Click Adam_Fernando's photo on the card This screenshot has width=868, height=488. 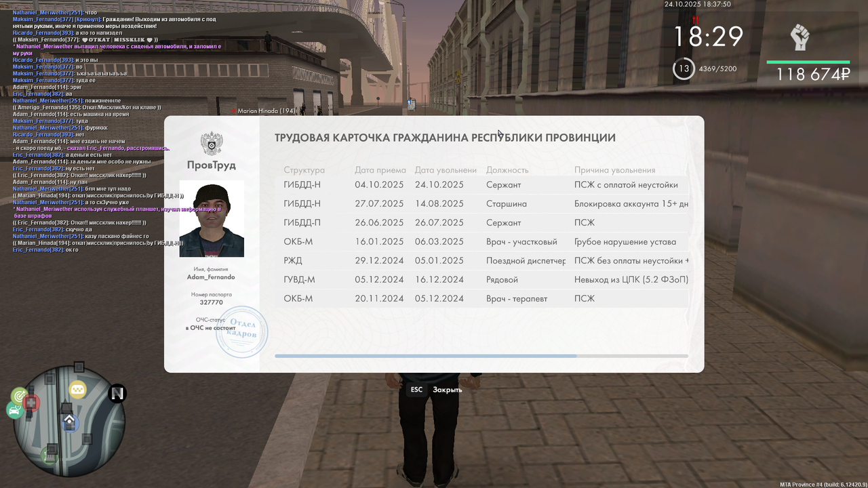pos(212,219)
